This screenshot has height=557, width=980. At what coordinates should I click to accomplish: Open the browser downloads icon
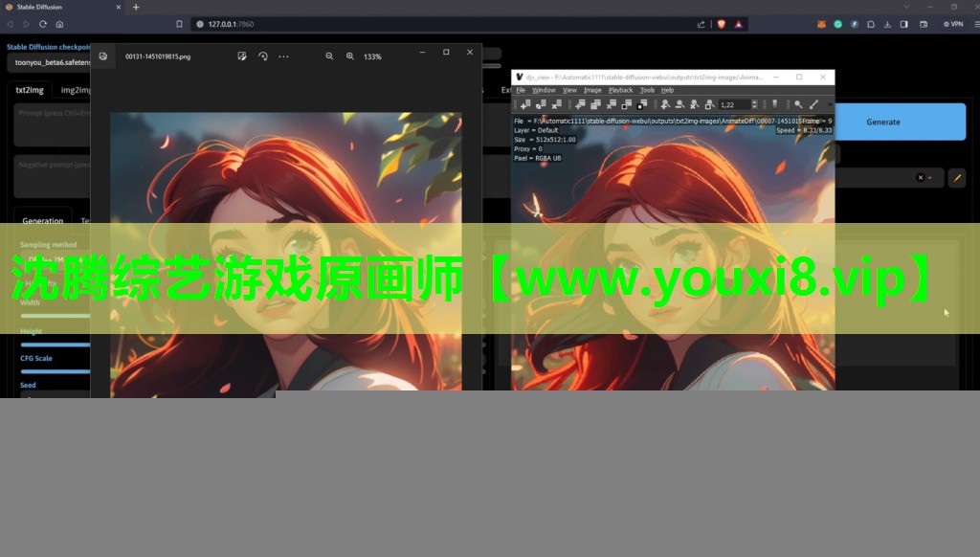(887, 24)
